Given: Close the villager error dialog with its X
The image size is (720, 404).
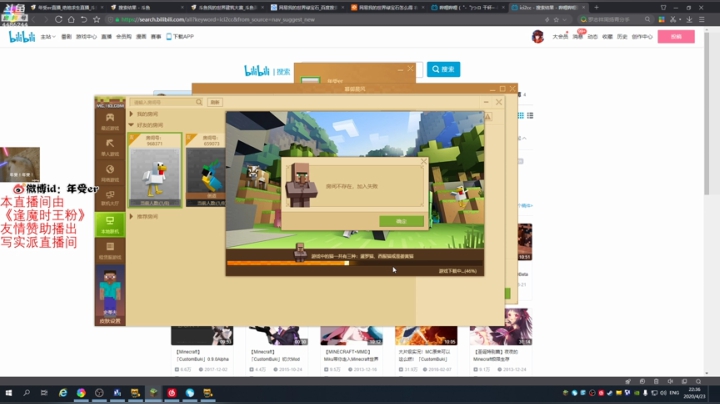Looking at the screenshot, I should (423, 162).
